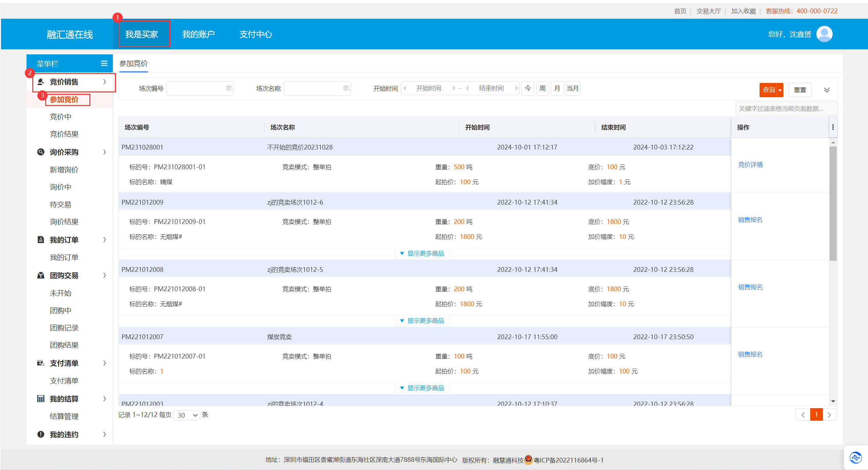This screenshot has height=470, width=868.
Task: Click next arrow beside 开始时间 date field
Action: (x=454, y=88)
